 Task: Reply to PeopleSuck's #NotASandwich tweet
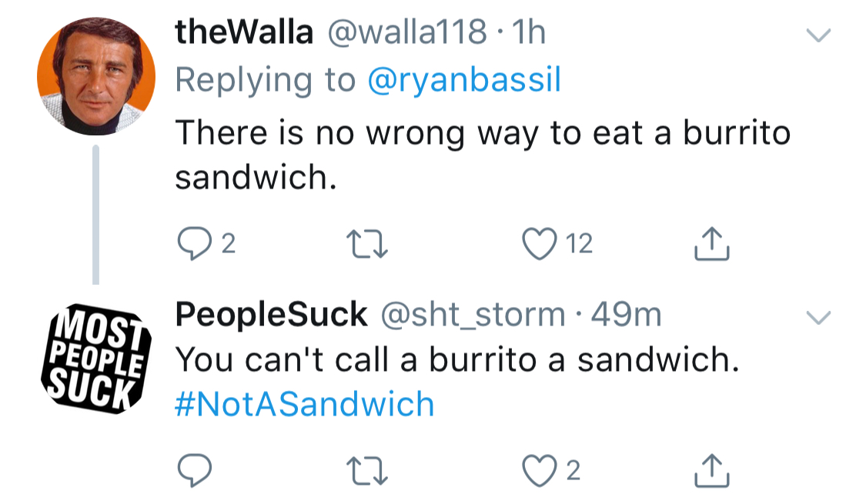[x=190, y=470]
